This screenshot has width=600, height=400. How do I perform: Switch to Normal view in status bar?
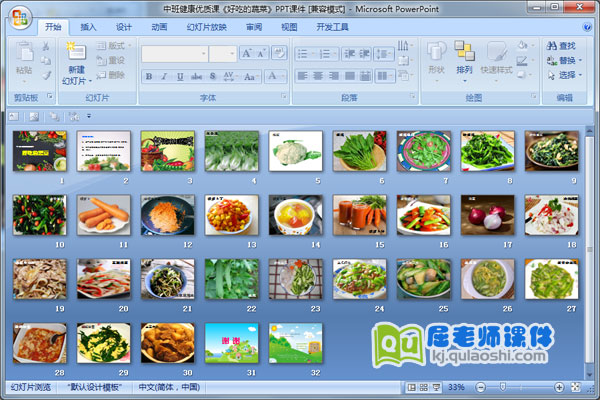coord(411,387)
